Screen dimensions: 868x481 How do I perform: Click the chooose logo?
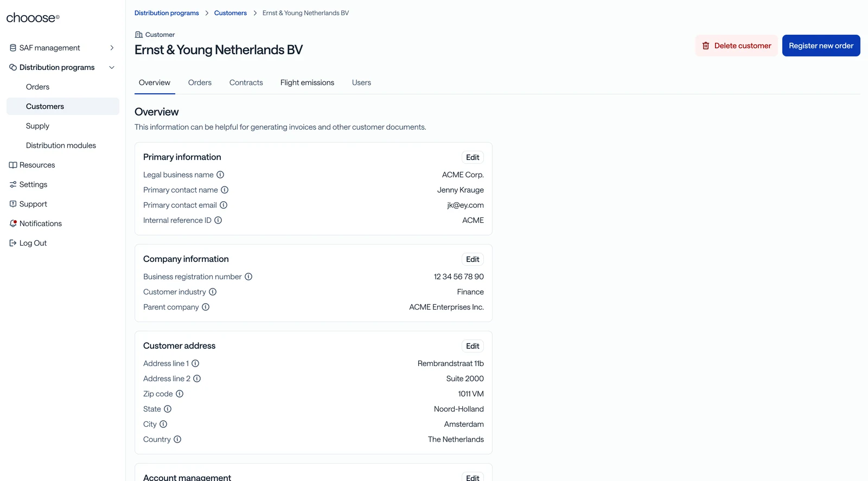click(x=33, y=18)
